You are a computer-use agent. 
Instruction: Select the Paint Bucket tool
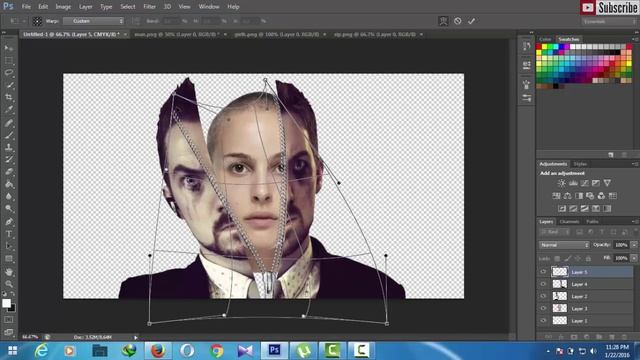click(9, 184)
